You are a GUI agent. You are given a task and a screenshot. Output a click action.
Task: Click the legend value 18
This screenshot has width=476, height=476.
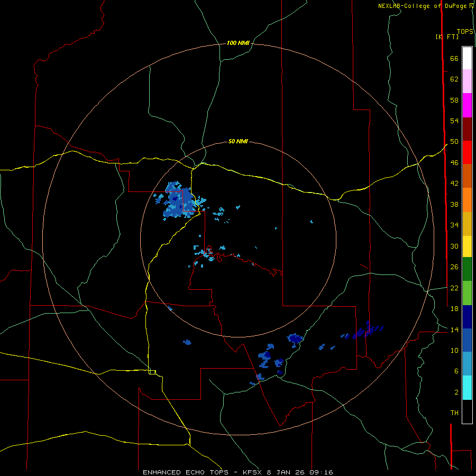tap(454, 309)
